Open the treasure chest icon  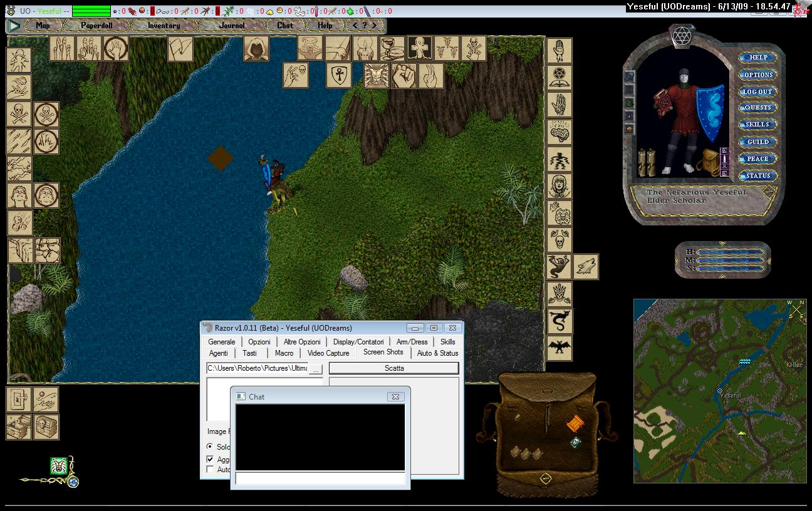19,426
